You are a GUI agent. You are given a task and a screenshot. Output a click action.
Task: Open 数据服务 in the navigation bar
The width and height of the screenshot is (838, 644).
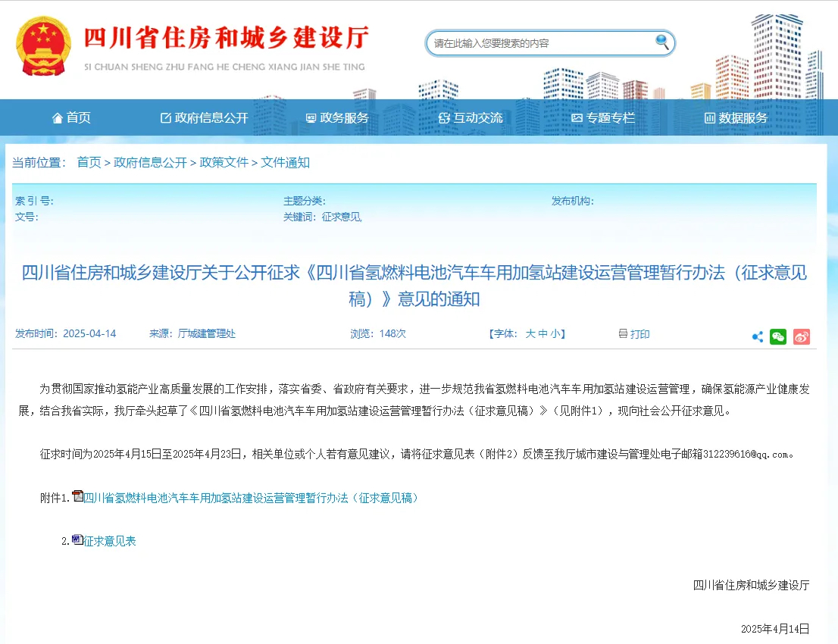736,117
